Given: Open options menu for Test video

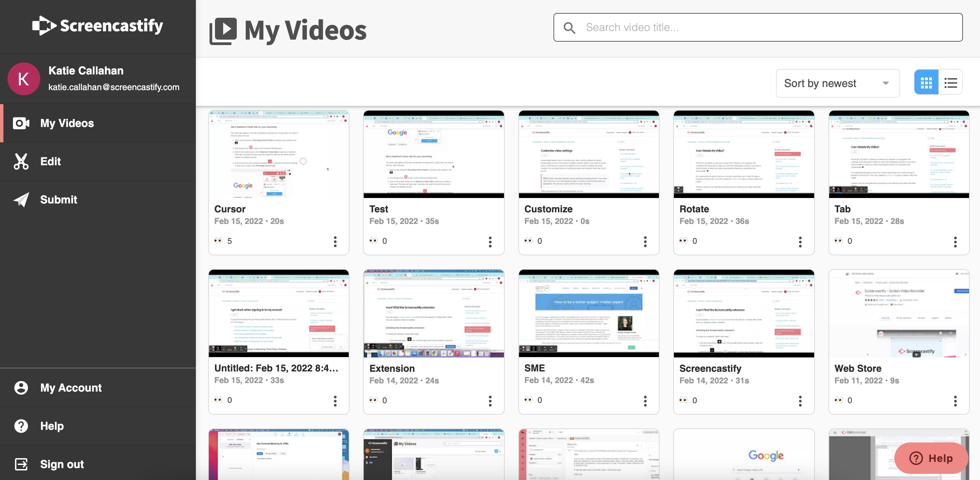Looking at the screenshot, I should [490, 242].
